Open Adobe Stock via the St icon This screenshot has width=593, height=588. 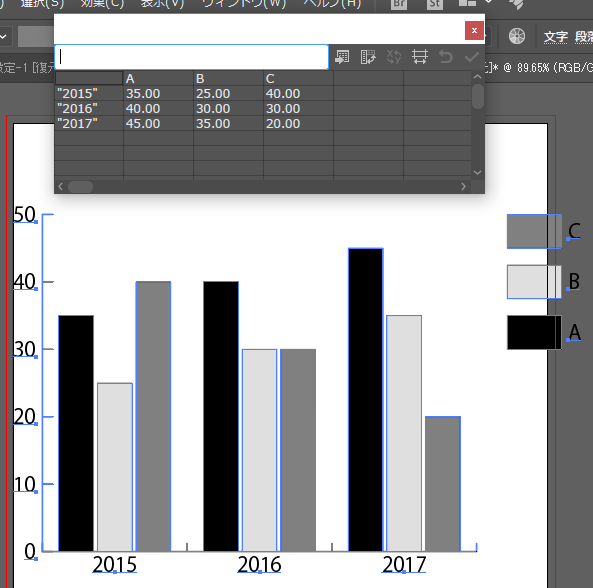(x=435, y=4)
